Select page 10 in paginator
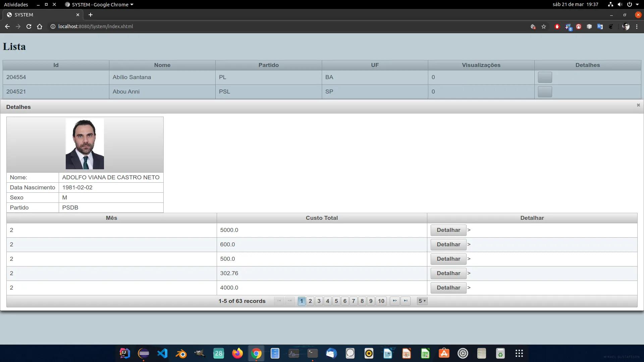Screen dimensions: 644x362 click(x=381, y=301)
